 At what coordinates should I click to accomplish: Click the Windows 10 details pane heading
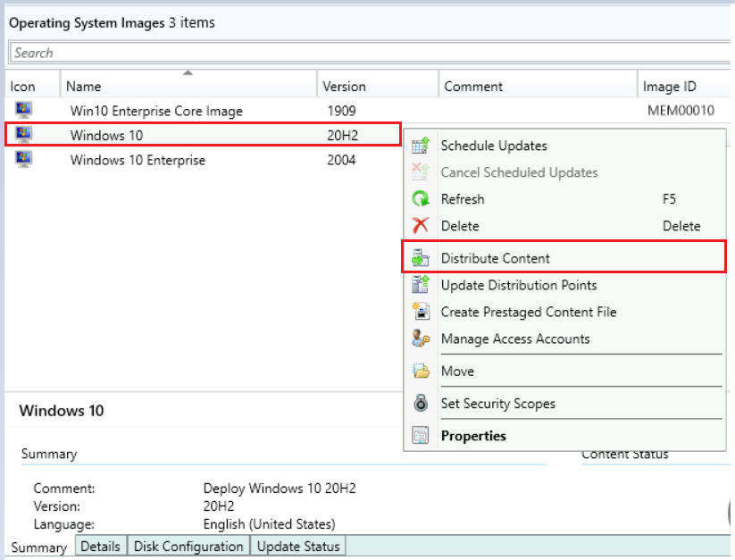(62, 411)
